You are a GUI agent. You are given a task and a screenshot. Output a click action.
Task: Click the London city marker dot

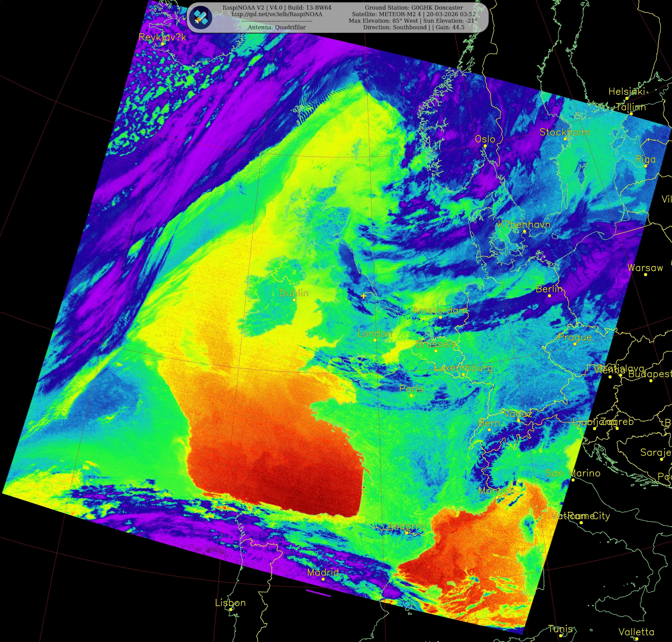coord(375,340)
